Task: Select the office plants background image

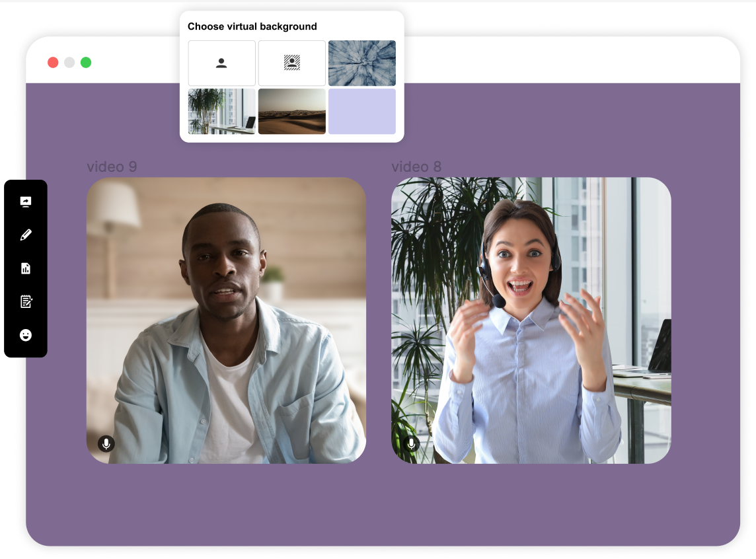Action: point(221,111)
